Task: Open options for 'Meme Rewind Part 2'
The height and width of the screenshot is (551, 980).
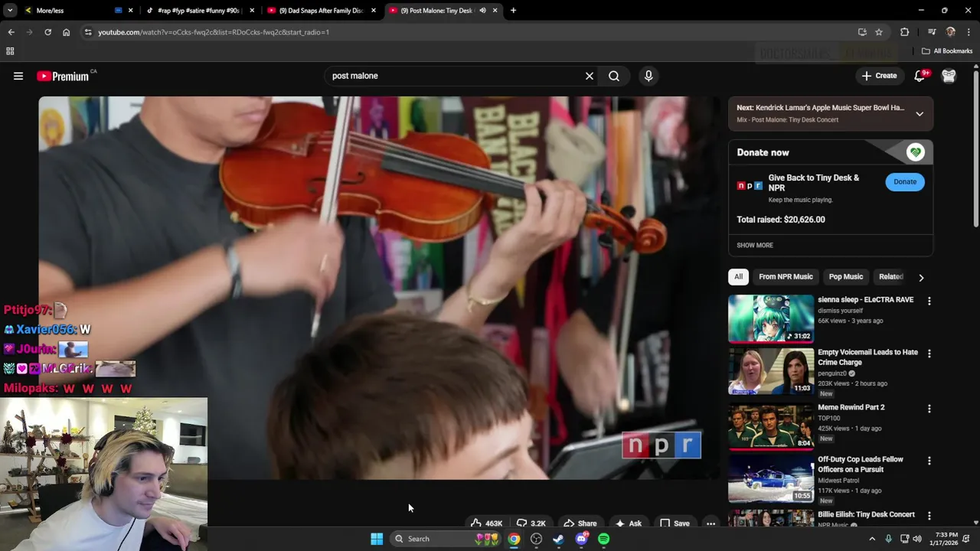Action: [x=929, y=409]
